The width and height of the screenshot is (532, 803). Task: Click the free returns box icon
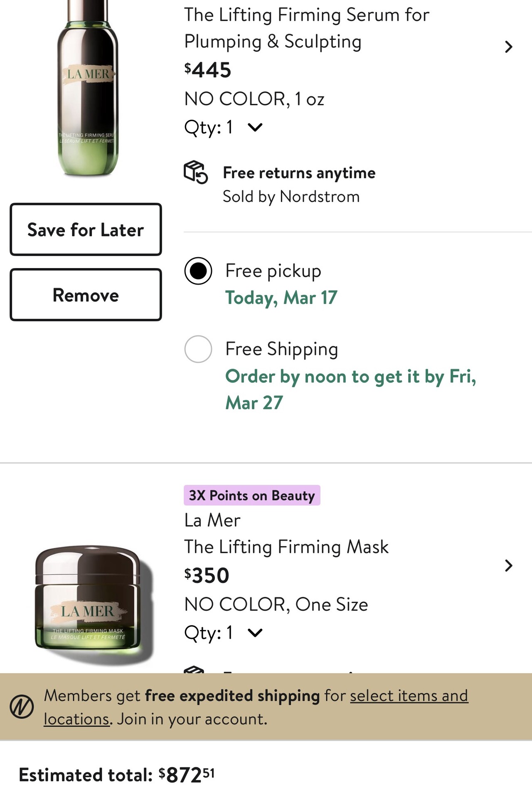[195, 172]
